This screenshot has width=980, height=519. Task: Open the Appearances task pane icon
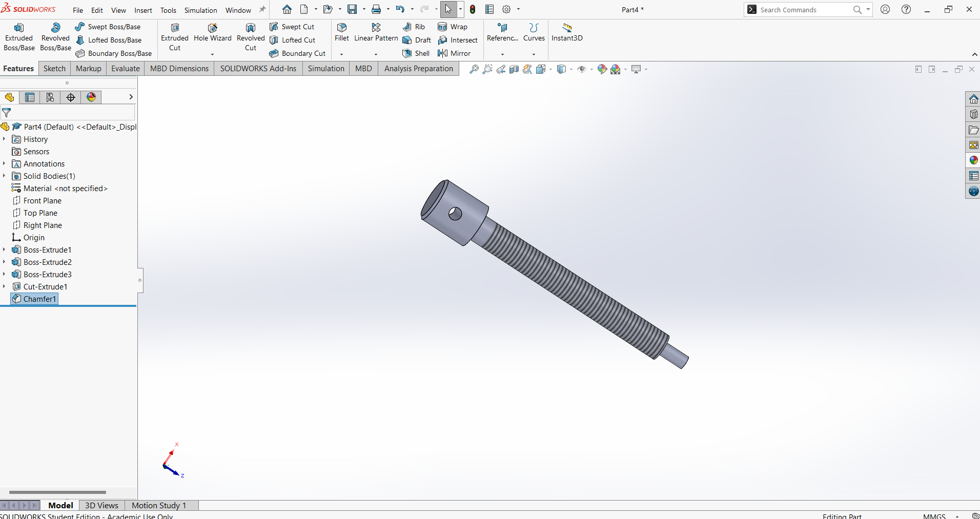click(973, 160)
